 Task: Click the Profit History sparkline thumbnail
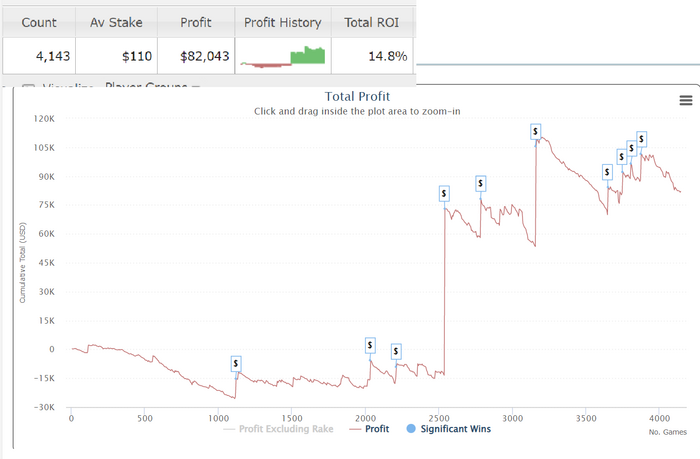pos(283,56)
